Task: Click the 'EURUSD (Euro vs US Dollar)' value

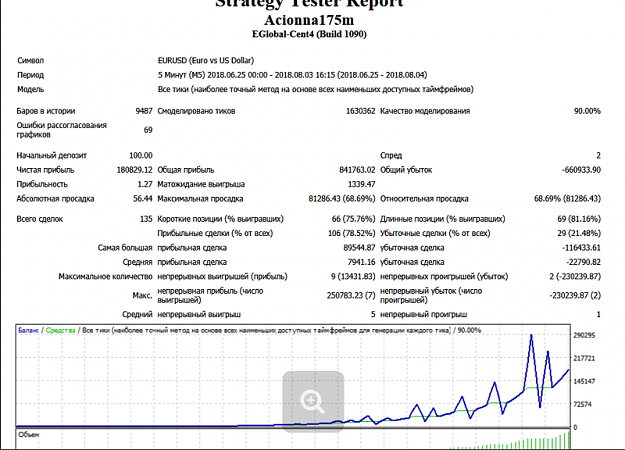Action: click(x=206, y=61)
